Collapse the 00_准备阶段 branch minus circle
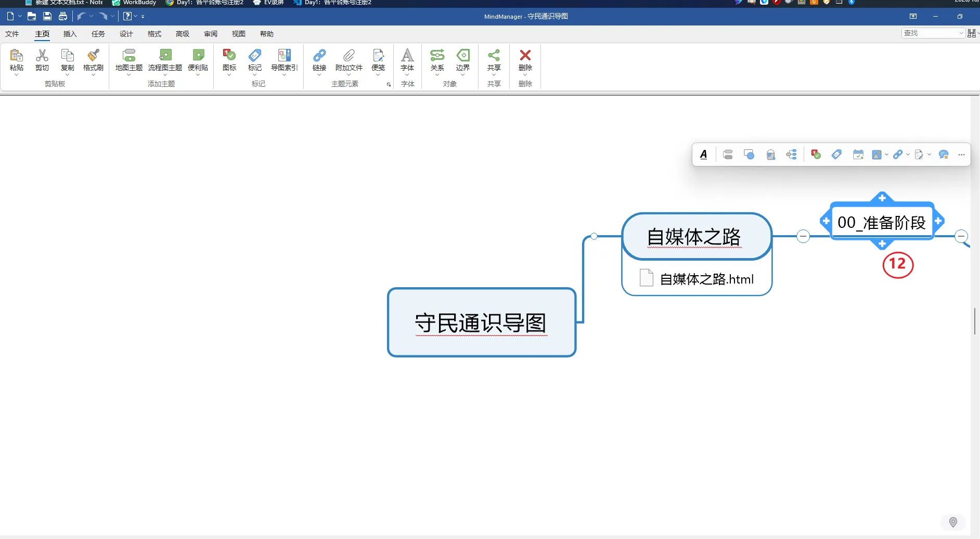Screen dimensions: 980x539 pos(961,236)
